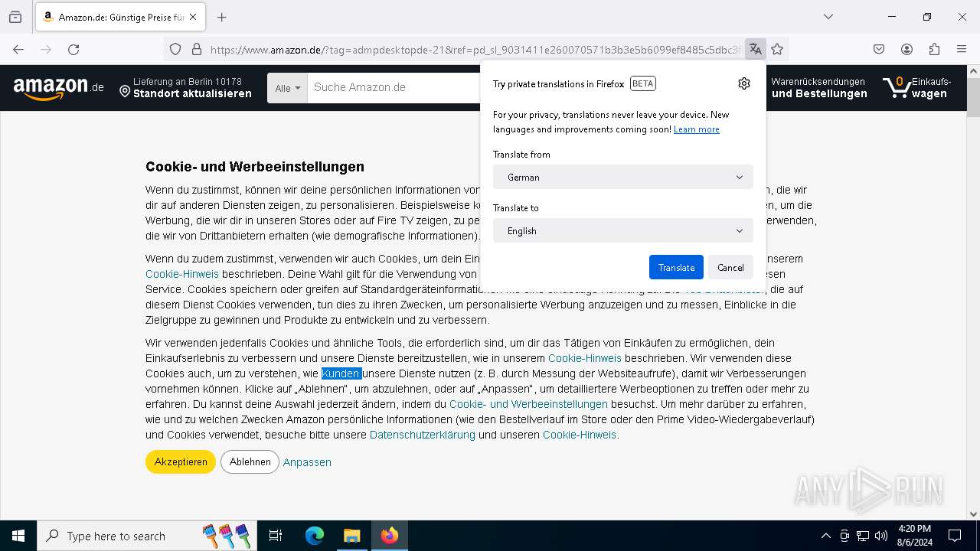Open Windows Start menu
Screen dimensions: 980x551
point(18,536)
